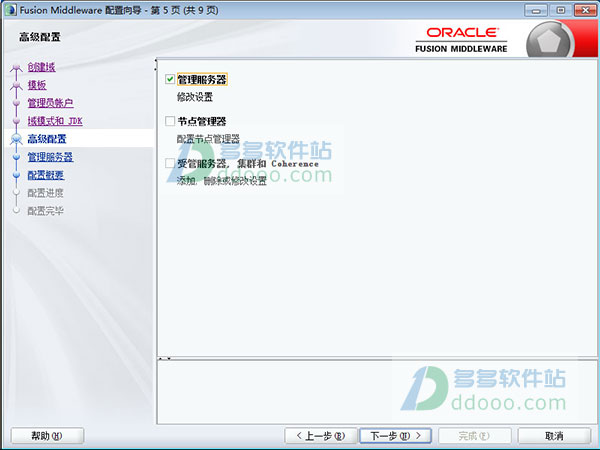The width and height of the screenshot is (600, 450).
Task: Open the 管理员帐户 step link
Action: (x=50, y=103)
